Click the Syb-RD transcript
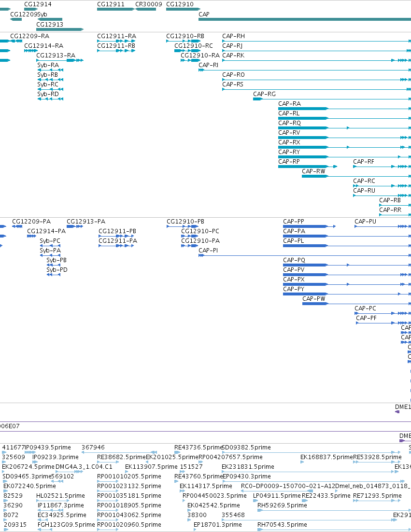 tap(48, 94)
